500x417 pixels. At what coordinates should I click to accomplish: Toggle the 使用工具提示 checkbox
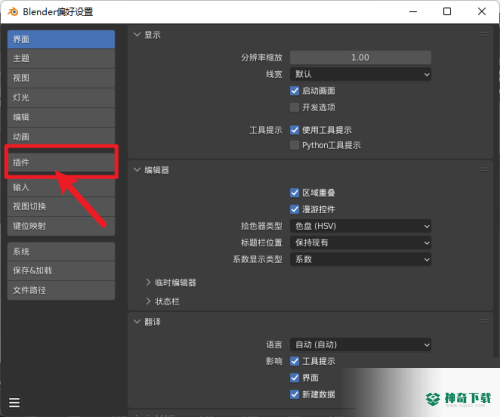coord(294,130)
